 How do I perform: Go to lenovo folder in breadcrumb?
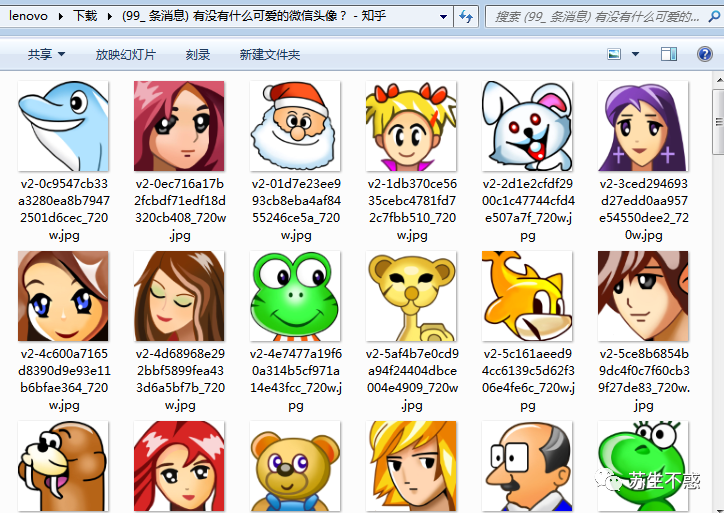pos(28,16)
